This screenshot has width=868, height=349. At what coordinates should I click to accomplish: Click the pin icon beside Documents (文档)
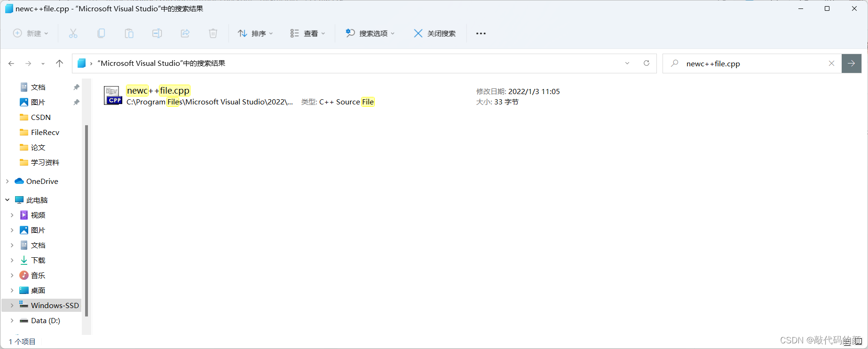tap(76, 87)
